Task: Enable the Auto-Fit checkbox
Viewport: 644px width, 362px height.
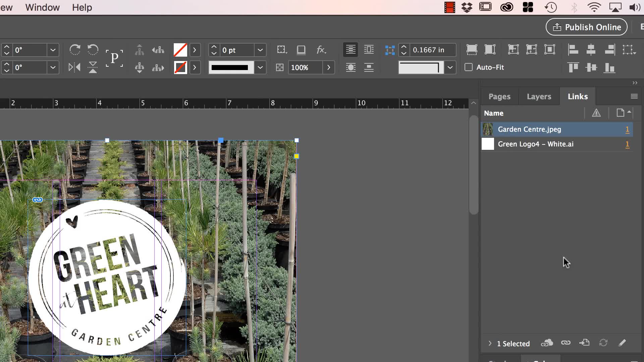Action: pyautogui.click(x=469, y=67)
